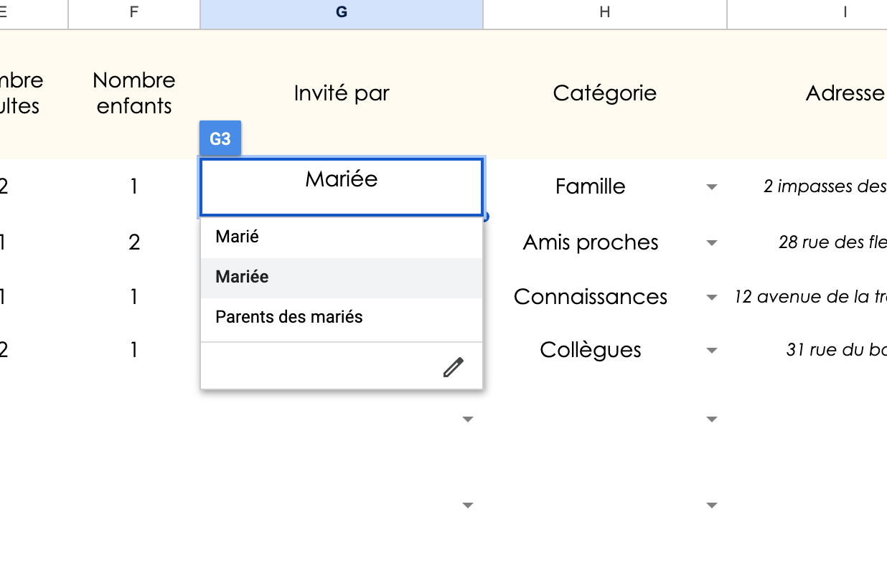
Task: Open the empty category dropdown below Collègues
Action: pyautogui.click(x=711, y=419)
